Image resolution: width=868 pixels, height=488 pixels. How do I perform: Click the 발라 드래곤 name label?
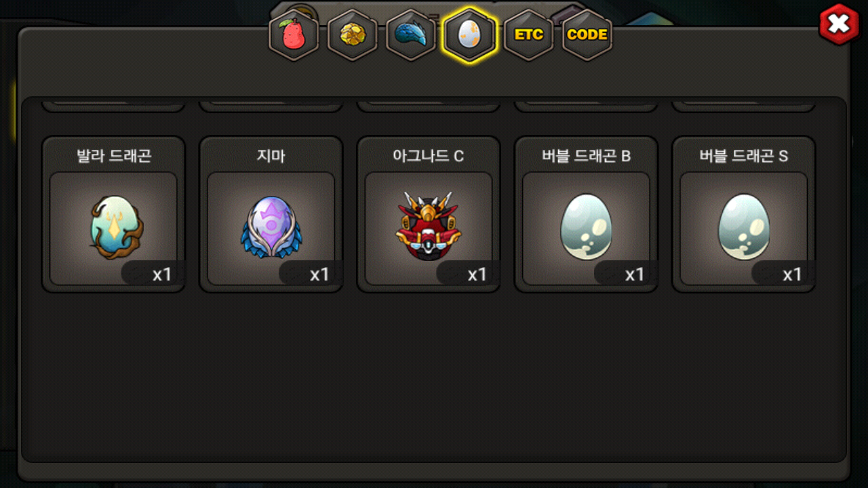(x=114, y=156)
